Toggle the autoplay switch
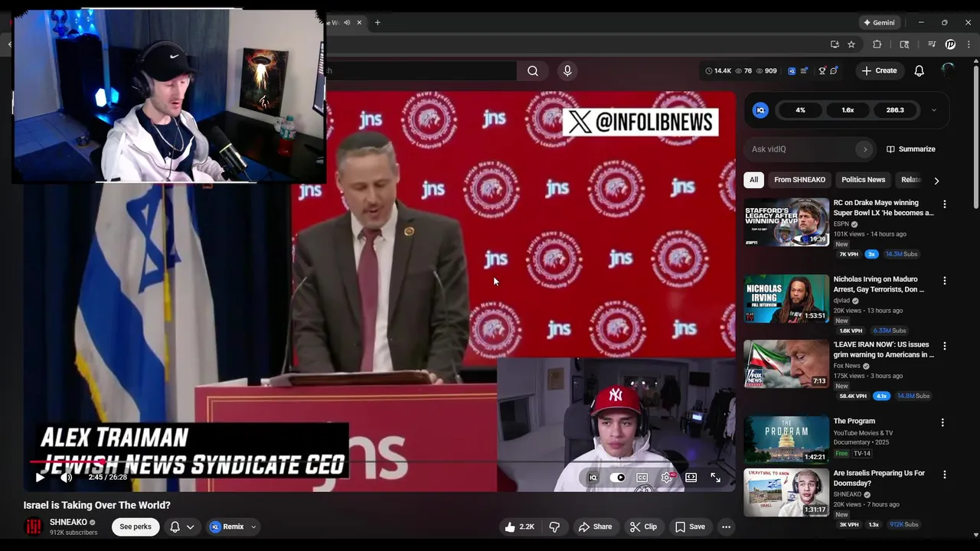This screenshot has height=551, width=980. click(x=618, y=478)
